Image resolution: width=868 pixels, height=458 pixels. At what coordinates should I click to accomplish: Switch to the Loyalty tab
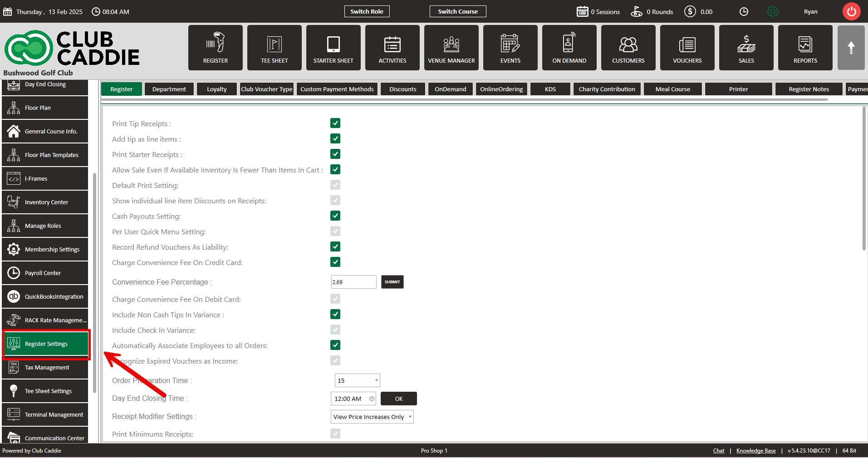[217, 89]
